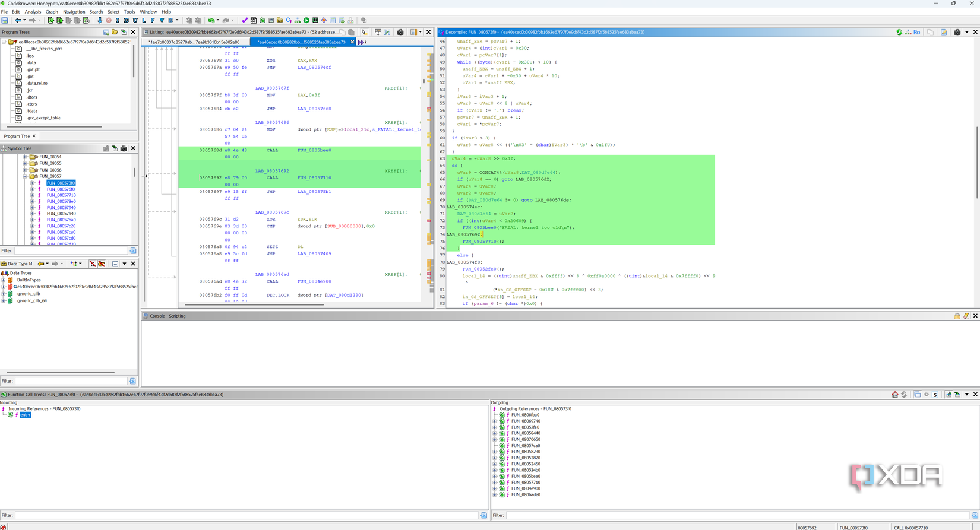Screen dimensions: 980x530
Task: Click the purple checkmark toolbar icon
Action: tap(245, 20)
